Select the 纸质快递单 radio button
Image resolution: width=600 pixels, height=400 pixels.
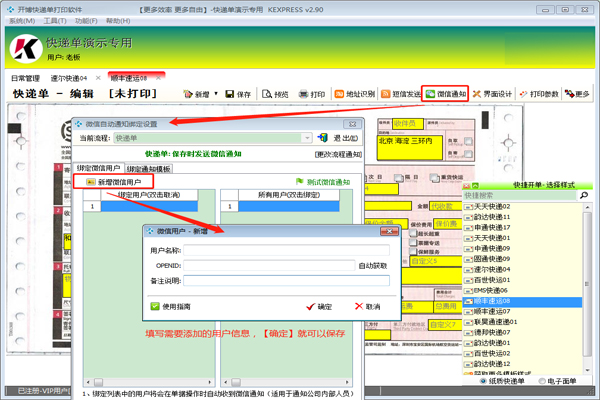pyautogui.click(x=483, y=381)
